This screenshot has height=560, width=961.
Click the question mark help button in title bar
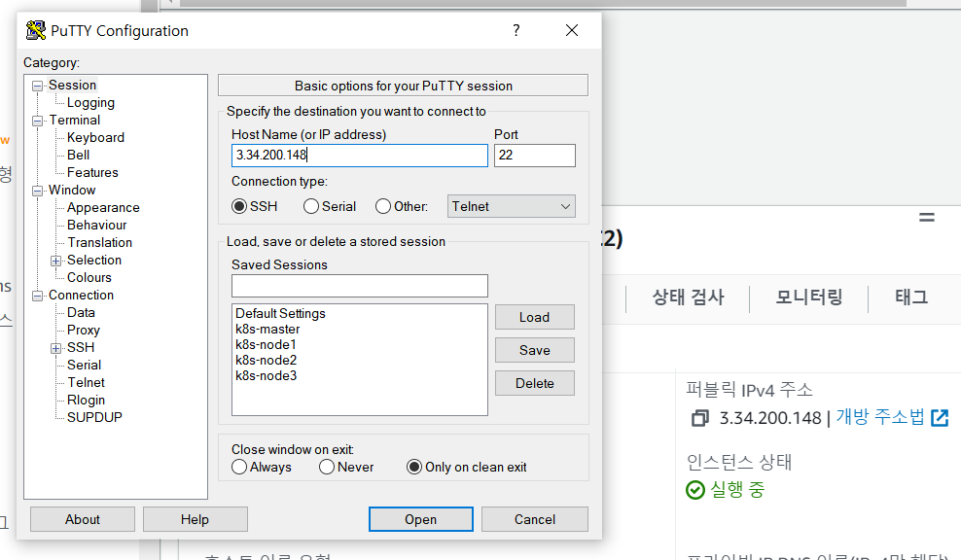click(516, 30)
